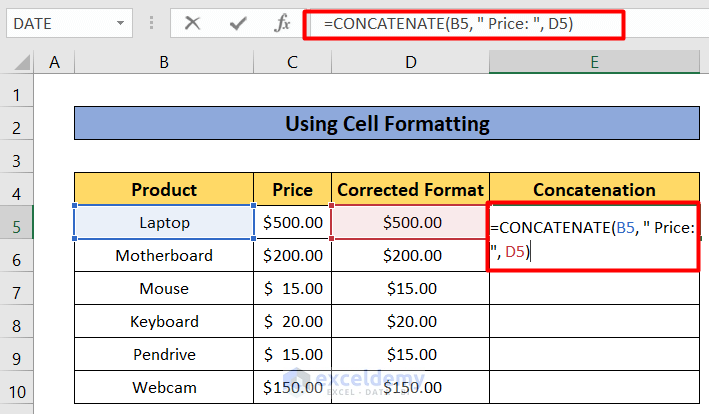Expand the Name Box dropdown arrow
The image size is (709, 414).
pos(120,22)
